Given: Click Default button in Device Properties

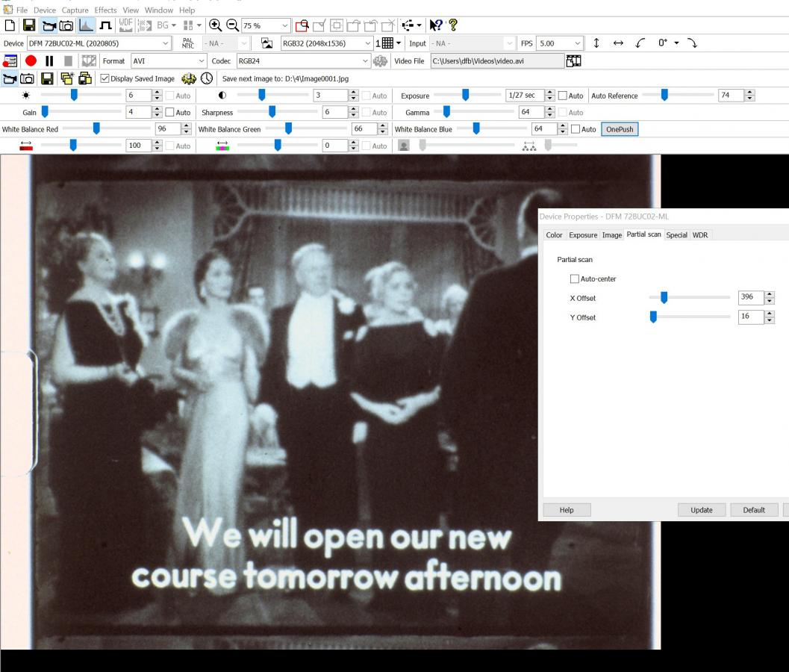Looking at the screenshot, I should coord(754,510).
